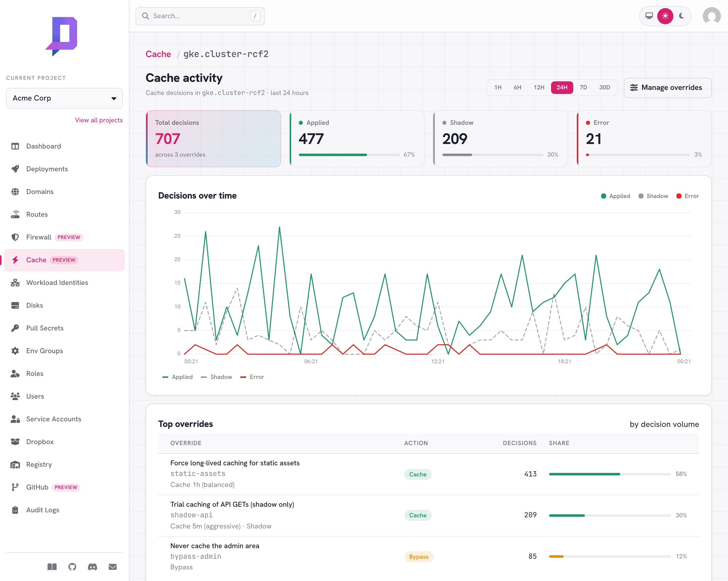Open Registry warehouse icon

(x=15, y=465)
